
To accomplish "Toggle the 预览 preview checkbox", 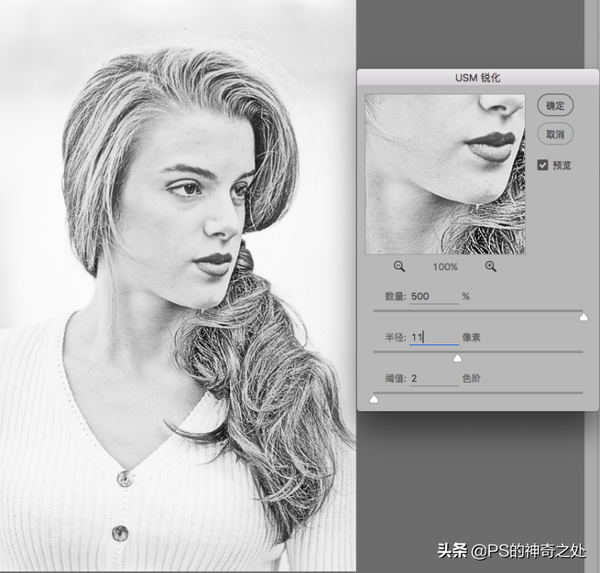I will click(543, 165).
